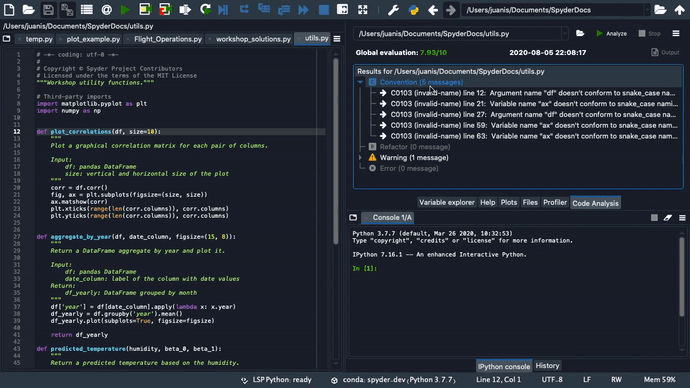Viewport: 690px width, 388px height.
Task: Stop debugging blue square icon
Action: (323, 9)
